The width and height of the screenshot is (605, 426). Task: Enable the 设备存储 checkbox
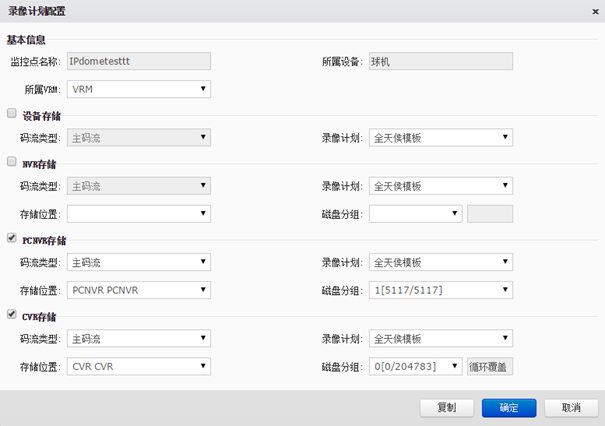click(x=12, y=113)
